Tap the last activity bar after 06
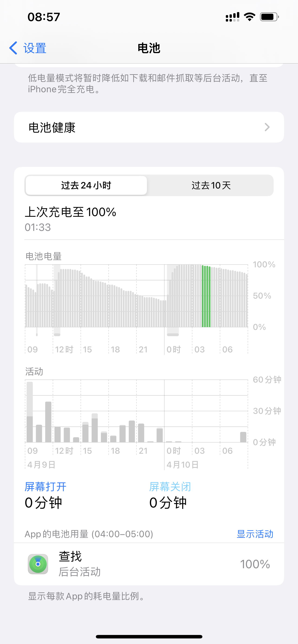The width and height of the screenshot is (298, 644). click(x=243, y=437)
